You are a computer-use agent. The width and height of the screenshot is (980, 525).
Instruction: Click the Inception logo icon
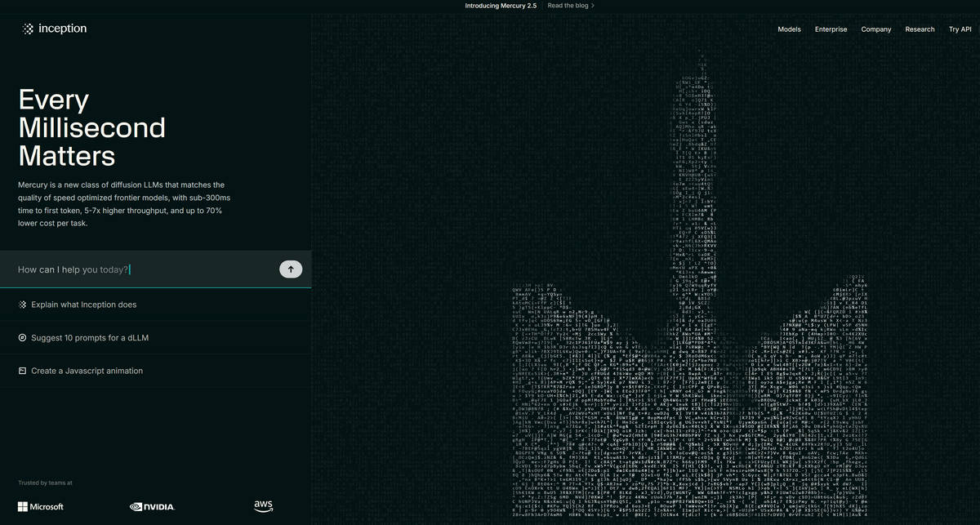[28, 29]
